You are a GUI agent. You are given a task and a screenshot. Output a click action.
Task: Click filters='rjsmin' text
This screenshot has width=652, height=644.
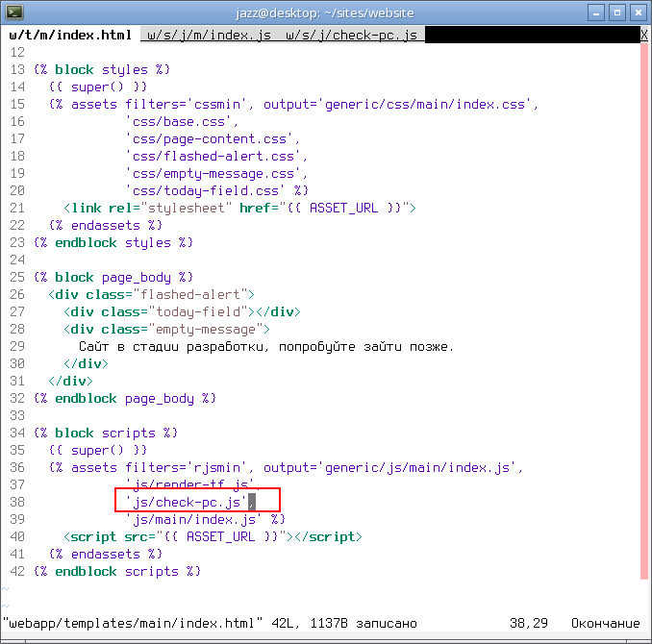[x=186, y=468]
